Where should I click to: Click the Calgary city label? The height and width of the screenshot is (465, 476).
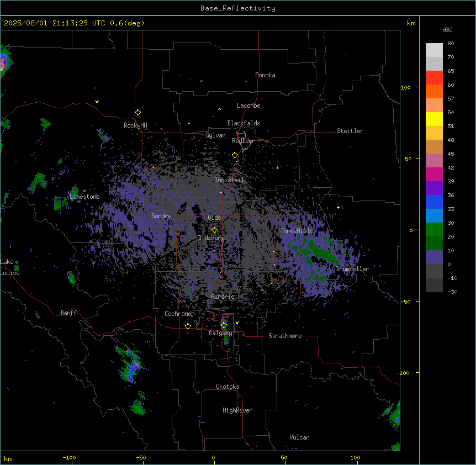click(x=220, y=333)
